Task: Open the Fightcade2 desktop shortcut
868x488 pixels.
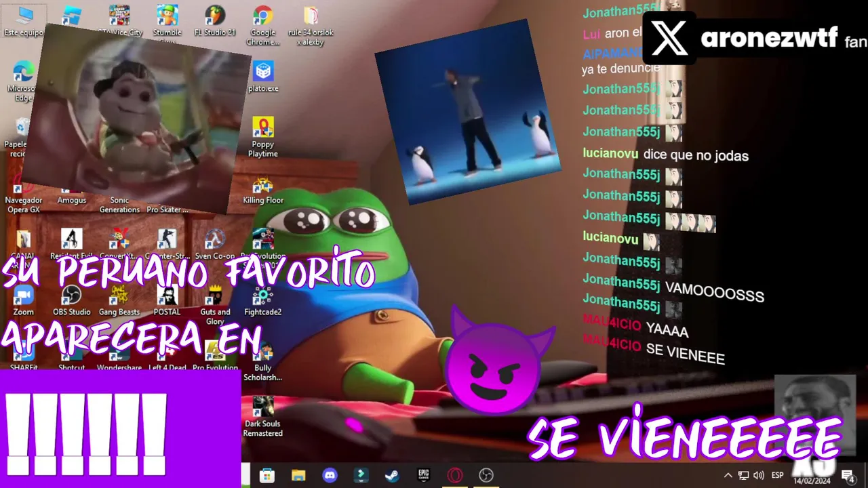Action: [263, 300]
